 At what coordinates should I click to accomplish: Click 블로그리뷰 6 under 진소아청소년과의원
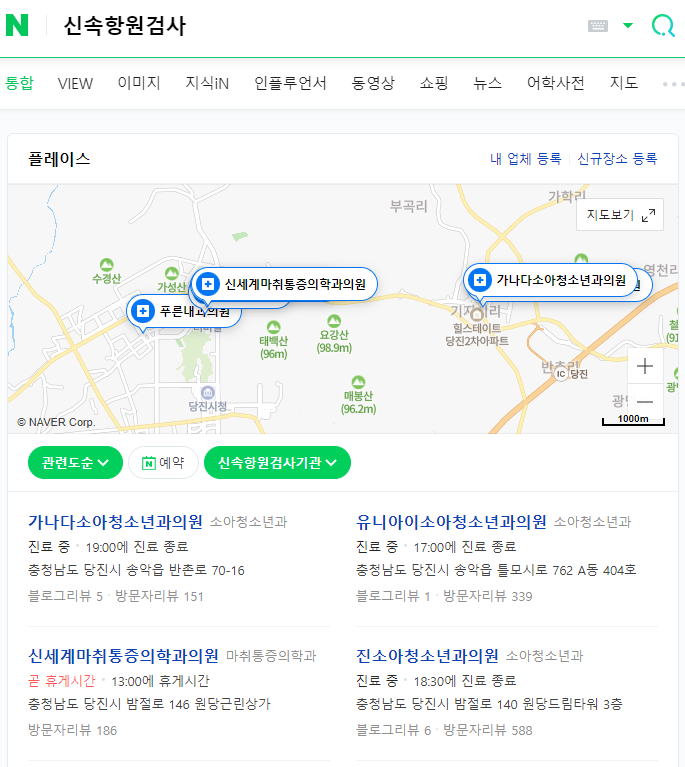(x=393, y=730)
